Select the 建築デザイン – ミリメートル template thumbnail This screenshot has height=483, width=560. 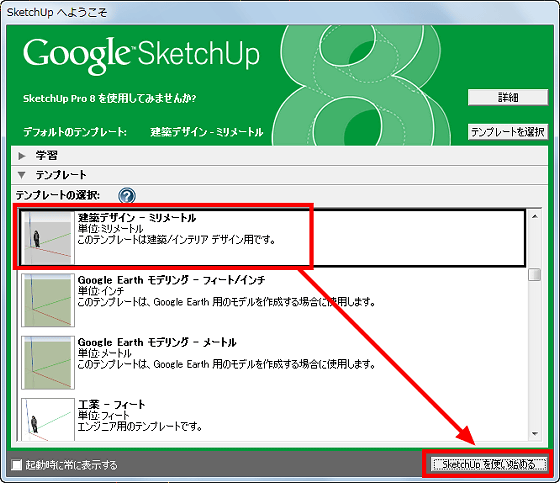[x=48, y=238]
